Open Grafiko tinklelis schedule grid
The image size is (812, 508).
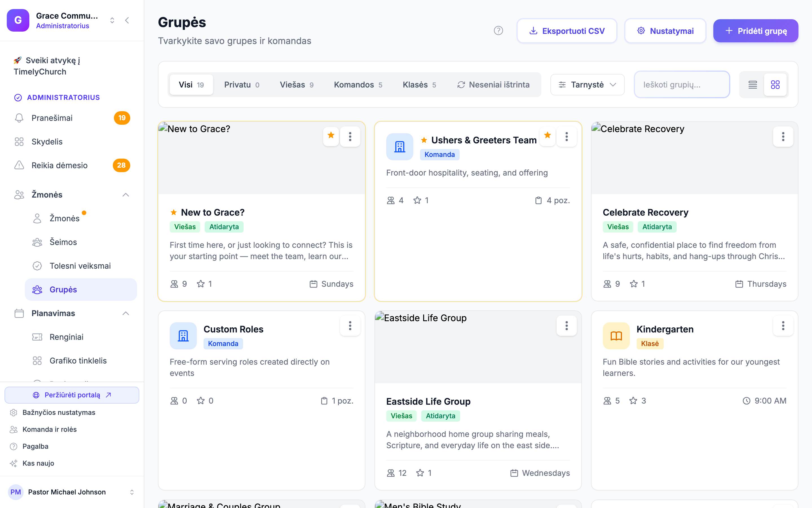81,361
